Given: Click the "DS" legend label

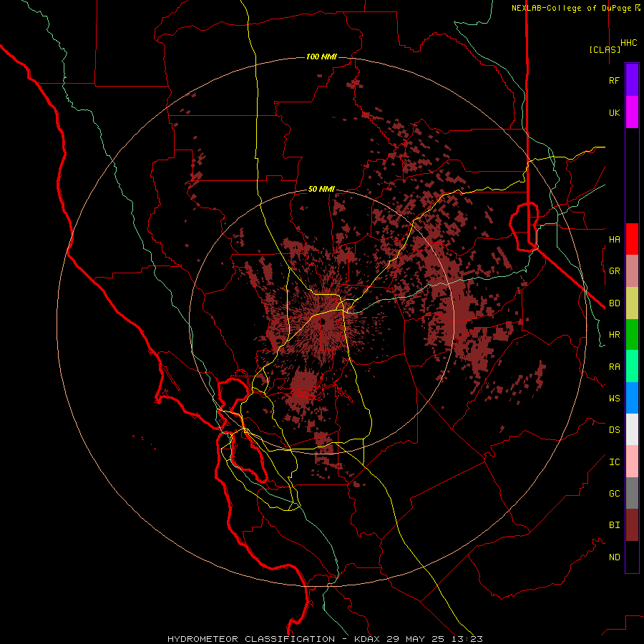Looking at the screenshot, I should tap(614, 430).
